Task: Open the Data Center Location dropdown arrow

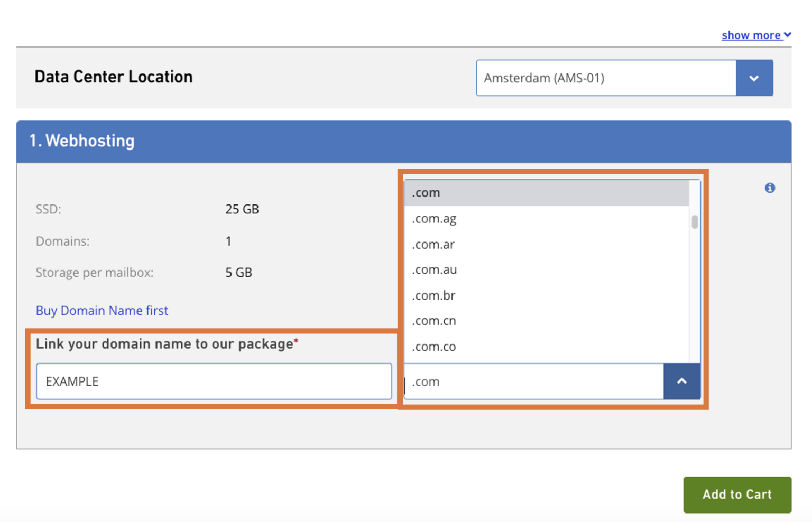Action: (754, 78)
